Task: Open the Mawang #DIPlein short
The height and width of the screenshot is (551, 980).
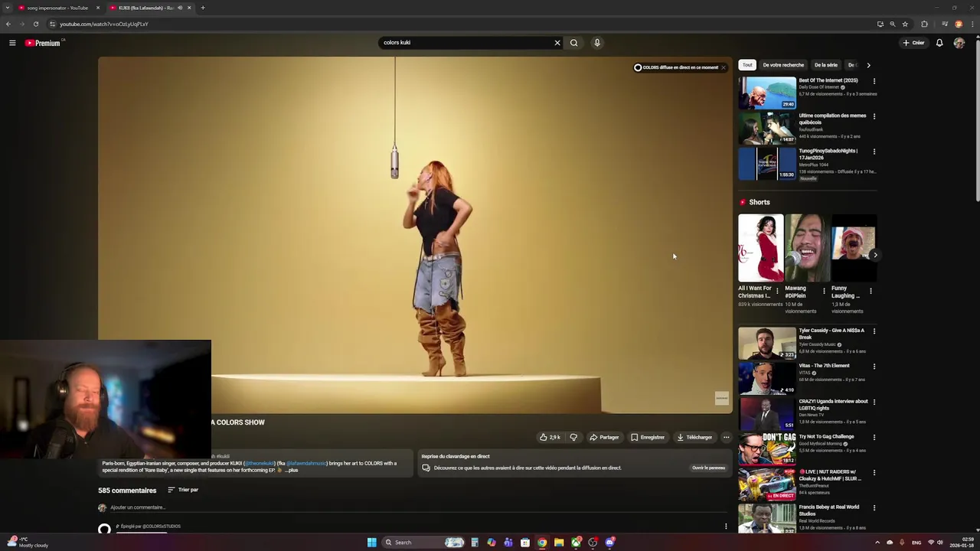Action: point(807,248)
